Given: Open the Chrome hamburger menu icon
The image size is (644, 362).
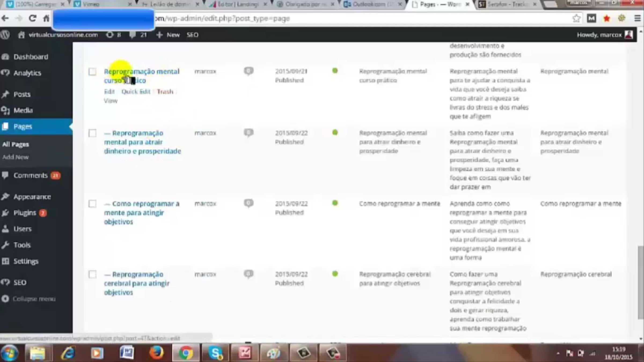Looking at the screenshot, I should (638, 18).
